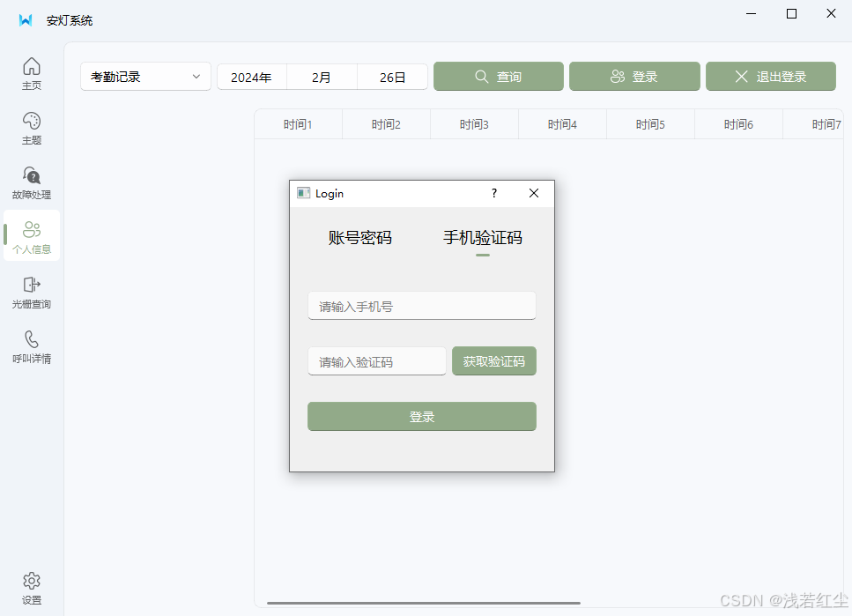Click the 查询 search button

tap(498, 77)
